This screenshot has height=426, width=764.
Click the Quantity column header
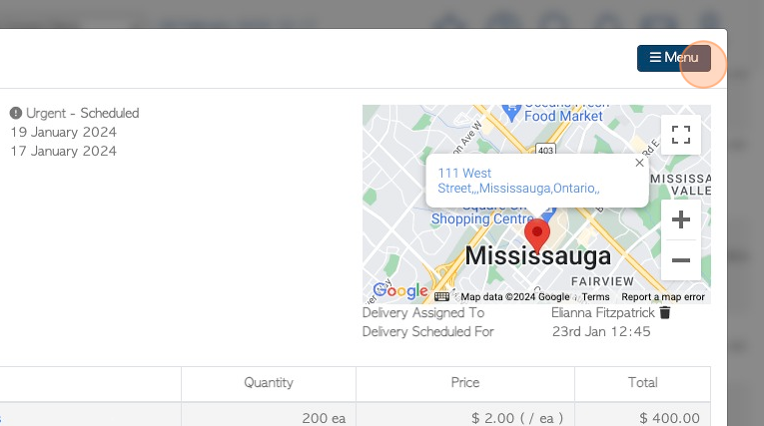click(x=268, y=383)
